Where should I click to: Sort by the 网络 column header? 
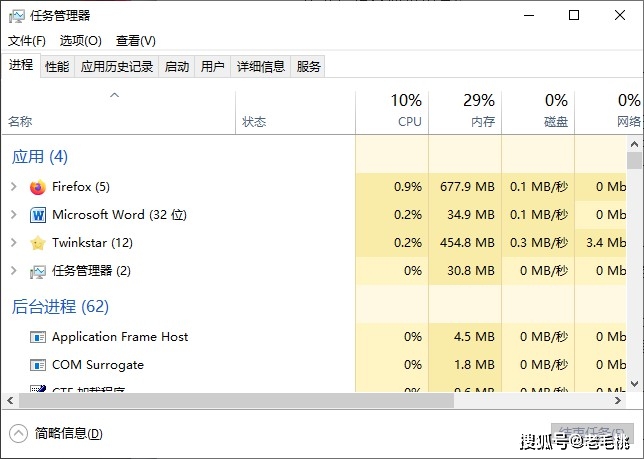(x=609, y=112)
